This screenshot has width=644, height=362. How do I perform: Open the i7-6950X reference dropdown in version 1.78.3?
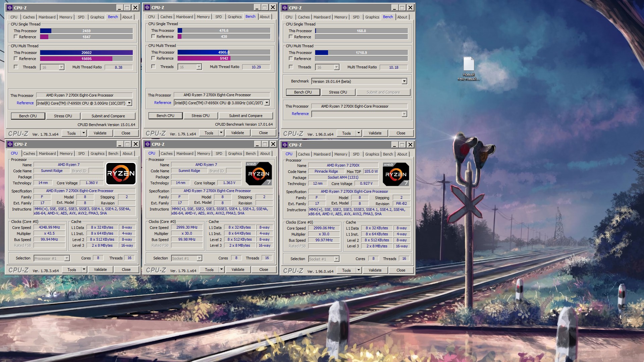[129, 103]
